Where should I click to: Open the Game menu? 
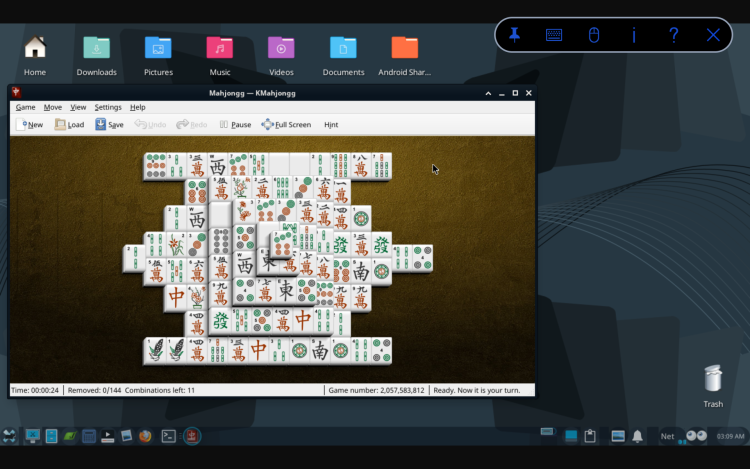pyautogui.click(x=25, y=107)
